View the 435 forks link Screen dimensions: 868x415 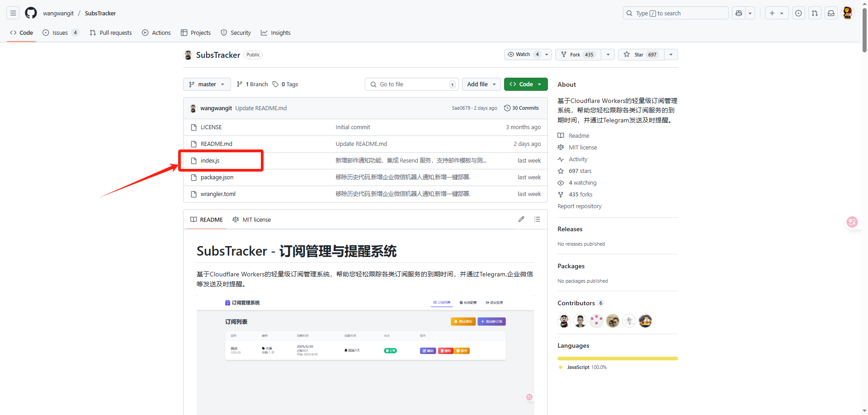point(575,194)
